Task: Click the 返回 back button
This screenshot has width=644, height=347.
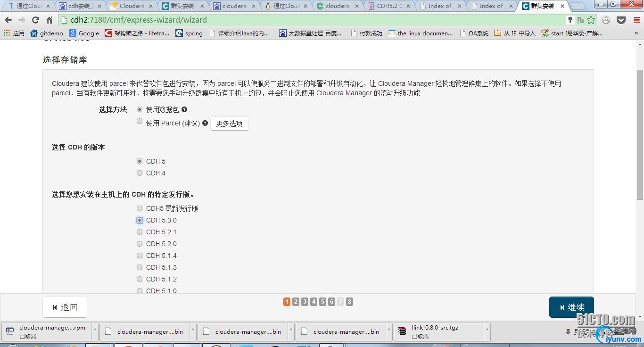Action: coord(65,307)
